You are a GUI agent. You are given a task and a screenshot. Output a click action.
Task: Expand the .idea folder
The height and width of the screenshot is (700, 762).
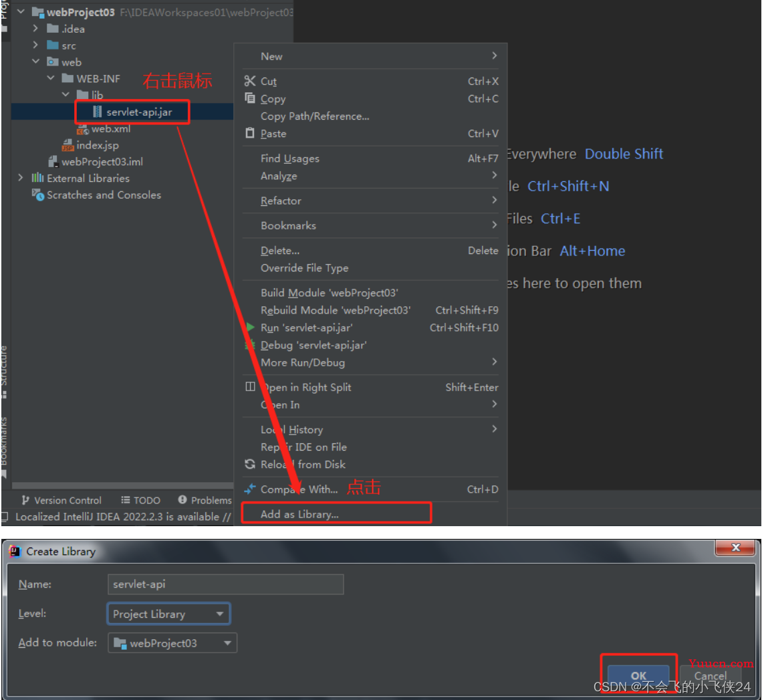tap(35, 28)
